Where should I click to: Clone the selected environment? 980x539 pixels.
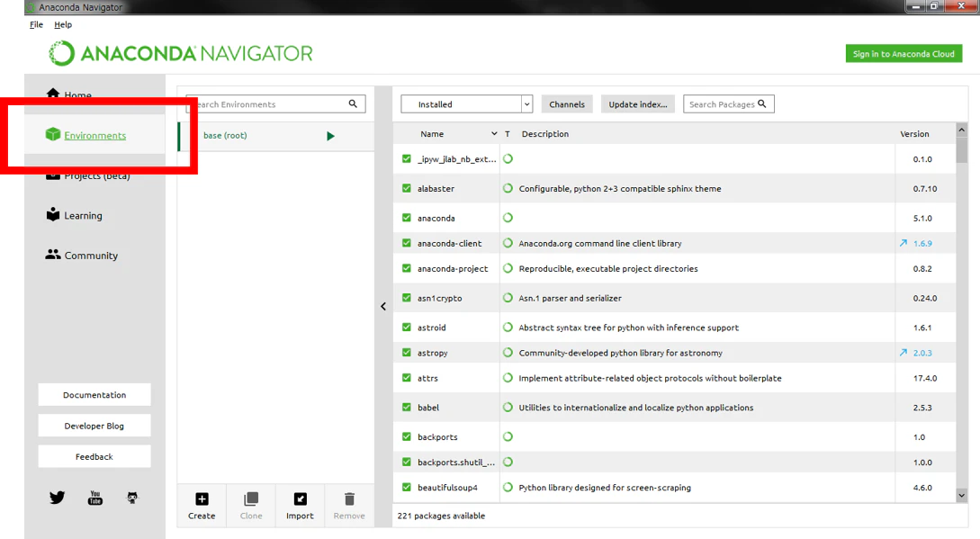pos(251,505)
